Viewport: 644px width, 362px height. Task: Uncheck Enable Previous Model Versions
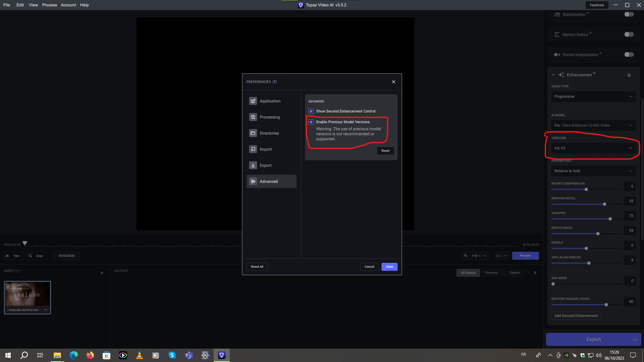point(311,122)
